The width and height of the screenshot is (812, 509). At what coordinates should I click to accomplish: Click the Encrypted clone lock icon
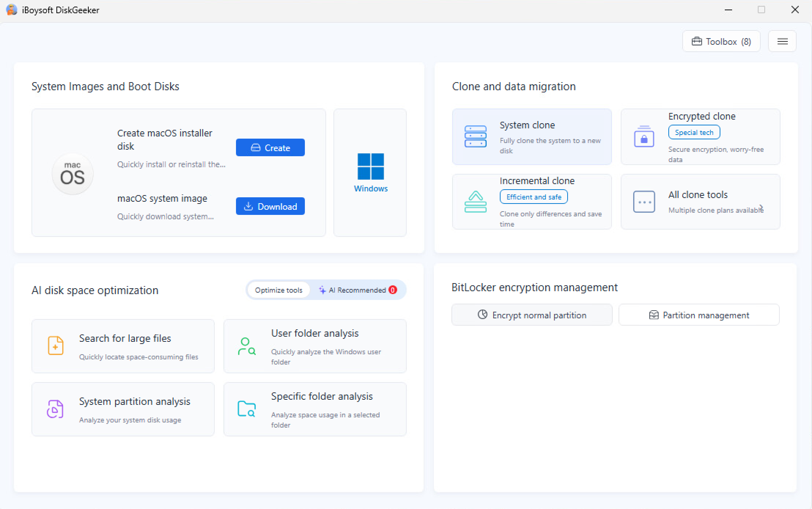[x=644, y=136]
